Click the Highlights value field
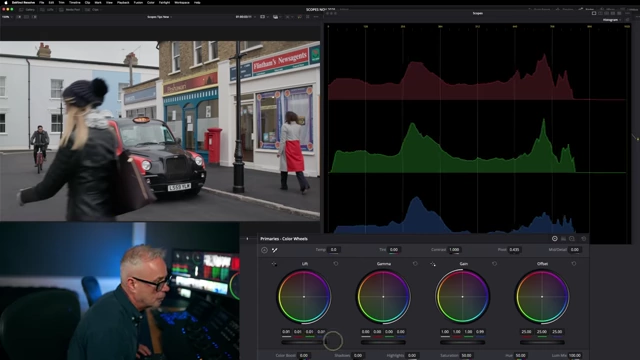 [412, 356]
